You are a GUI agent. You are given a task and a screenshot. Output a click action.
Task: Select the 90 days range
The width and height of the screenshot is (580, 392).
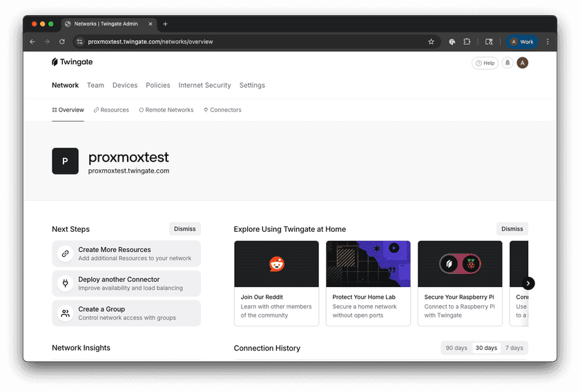tap(456, 348)
